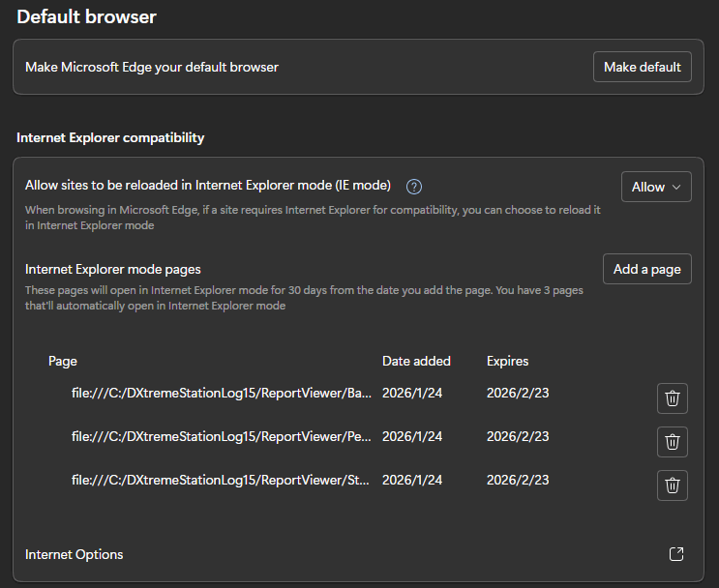
Task: Remove the ReportViewer/St page using trash icon
Action: [x=672, y=485]
